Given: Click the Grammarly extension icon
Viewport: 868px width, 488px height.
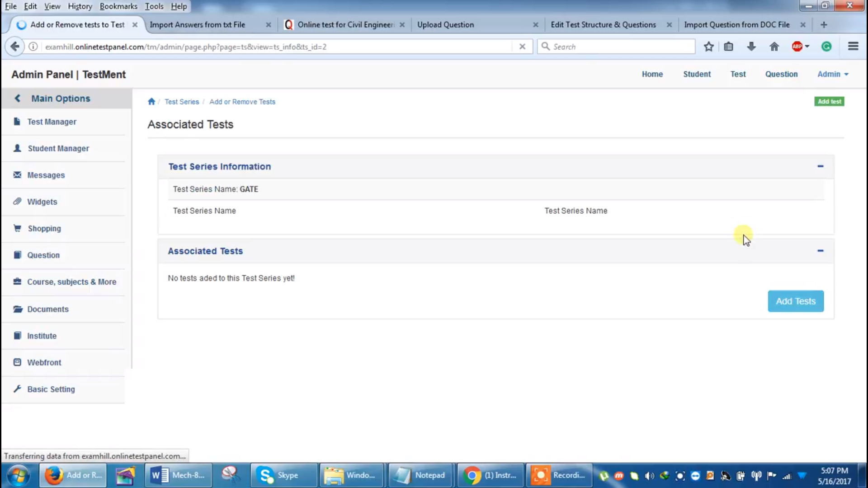Looking at the screenshot, I should point(826,47).
